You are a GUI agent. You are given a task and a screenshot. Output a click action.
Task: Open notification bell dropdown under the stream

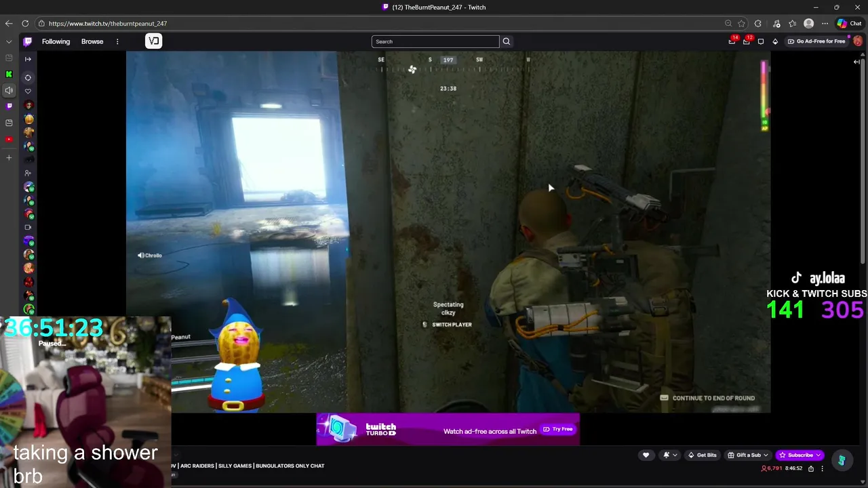(x=670, y=455)
